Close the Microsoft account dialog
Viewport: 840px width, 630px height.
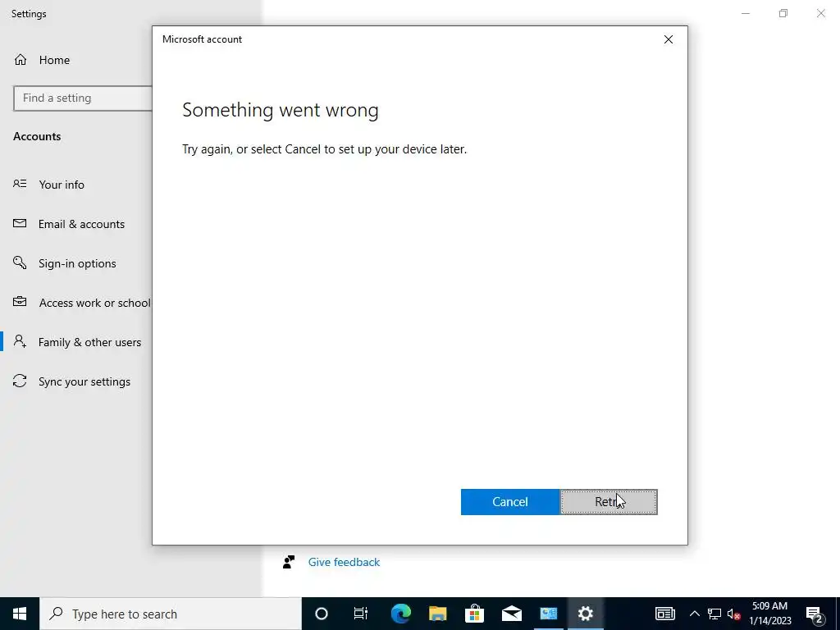pos(668,39)
